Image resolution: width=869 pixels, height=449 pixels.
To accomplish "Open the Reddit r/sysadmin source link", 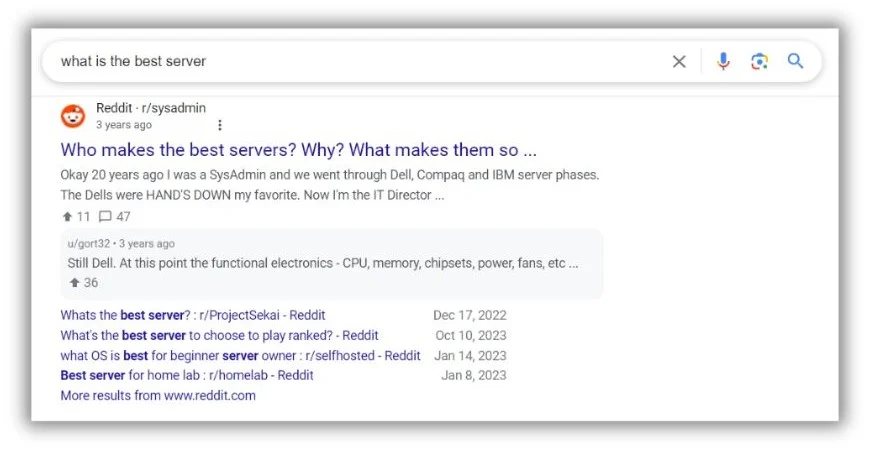I will point(151,108).
